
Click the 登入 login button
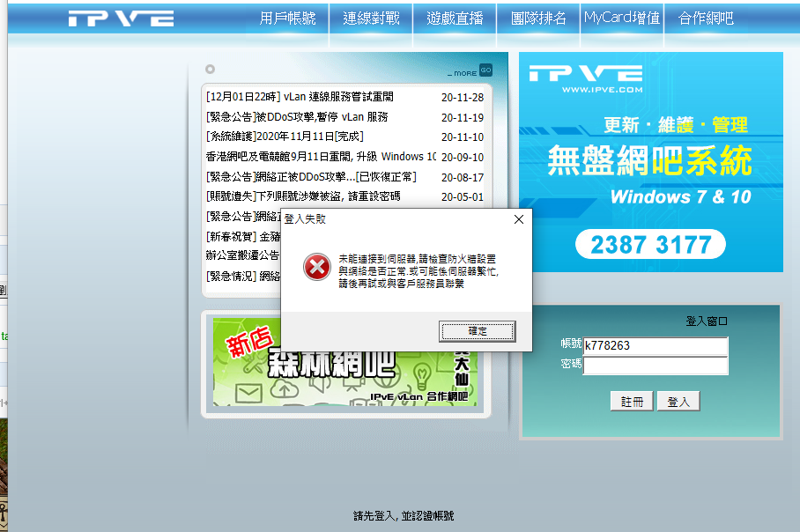tap(678, 402)
